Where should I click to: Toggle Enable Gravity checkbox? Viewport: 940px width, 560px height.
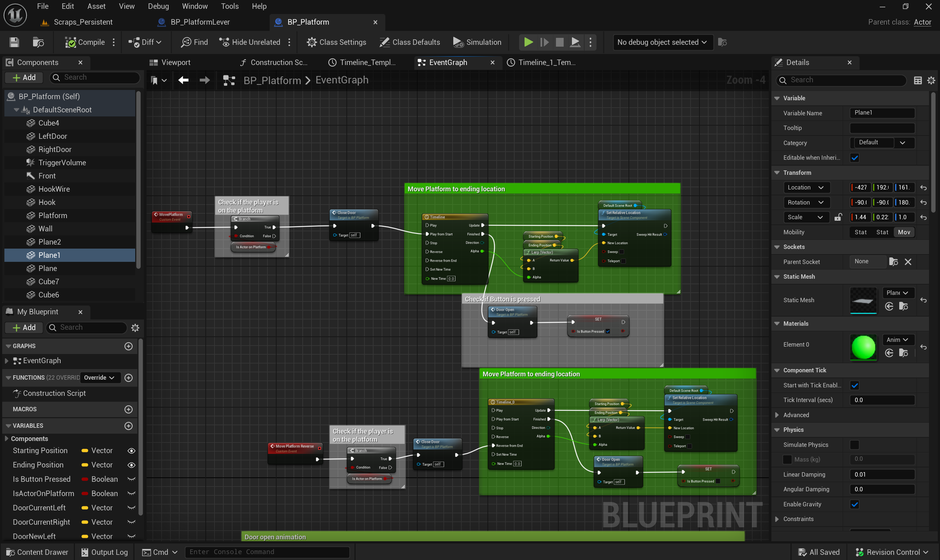pyautogui.click(x=855, y=504)
